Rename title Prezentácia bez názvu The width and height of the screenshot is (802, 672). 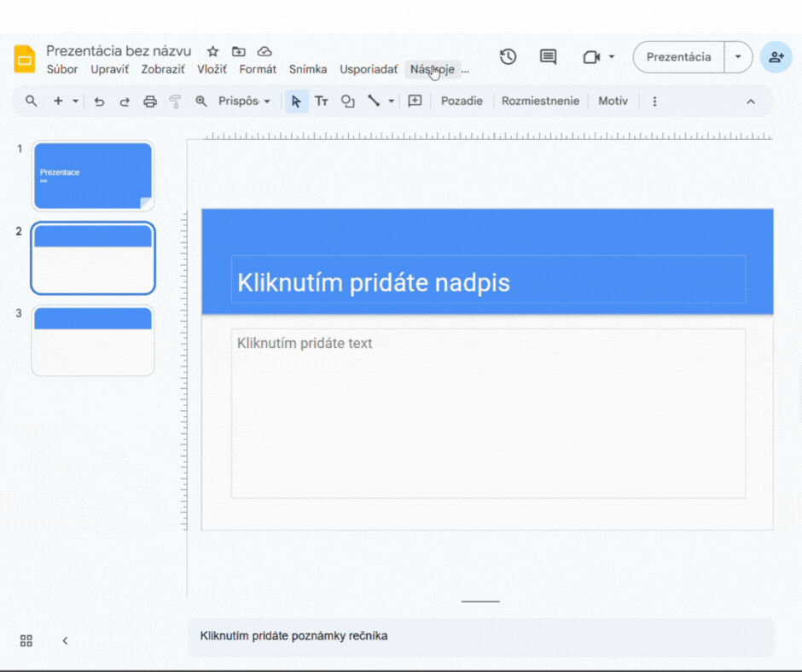pos(119,51)
